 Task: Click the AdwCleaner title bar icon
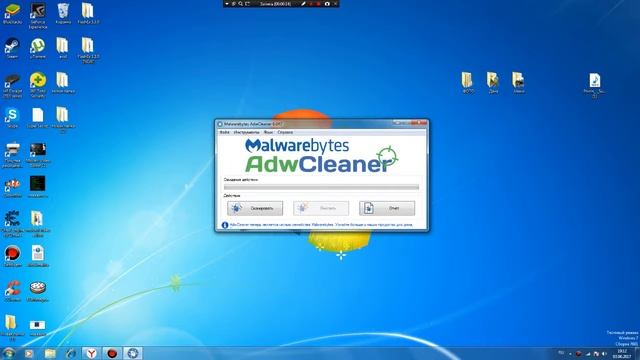coord(220,124)
